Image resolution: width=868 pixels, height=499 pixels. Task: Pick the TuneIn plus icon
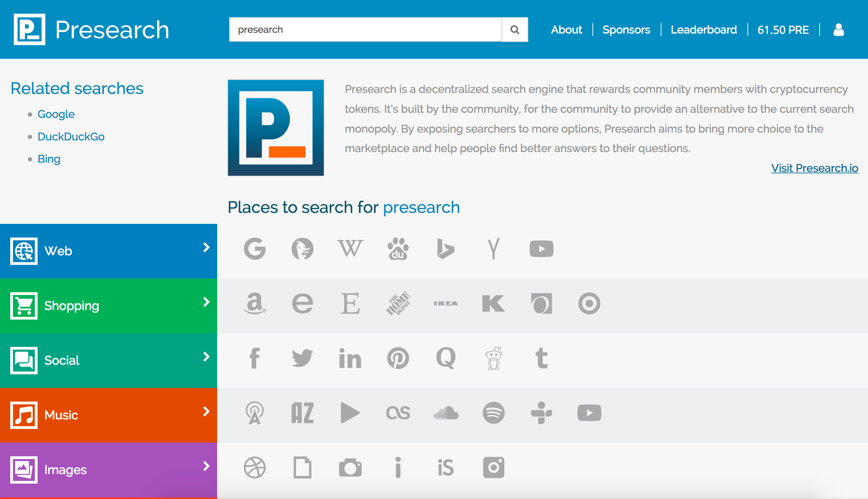[541, 413]
